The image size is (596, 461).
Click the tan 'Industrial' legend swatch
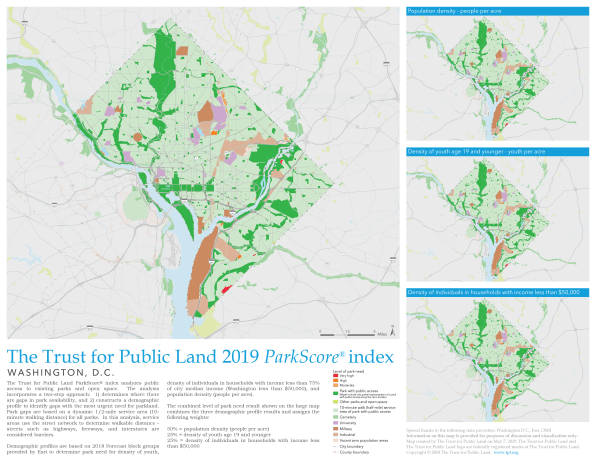click(336, 434)
